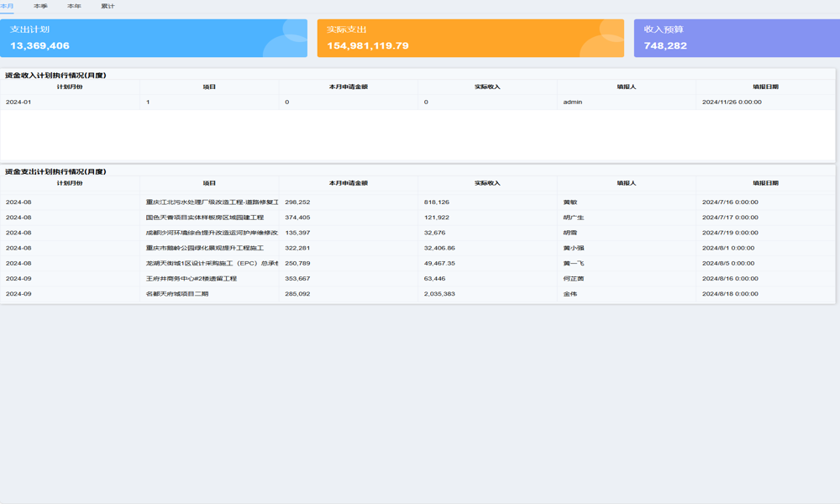840x504 pixels.
Task: Click 本月申请金额 header in expense table
Action: click(x=348, y=183)
